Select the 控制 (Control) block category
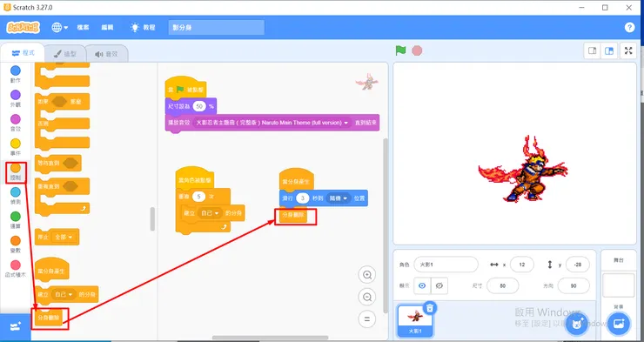Viewport: 644px width, 342px height. 15,171
